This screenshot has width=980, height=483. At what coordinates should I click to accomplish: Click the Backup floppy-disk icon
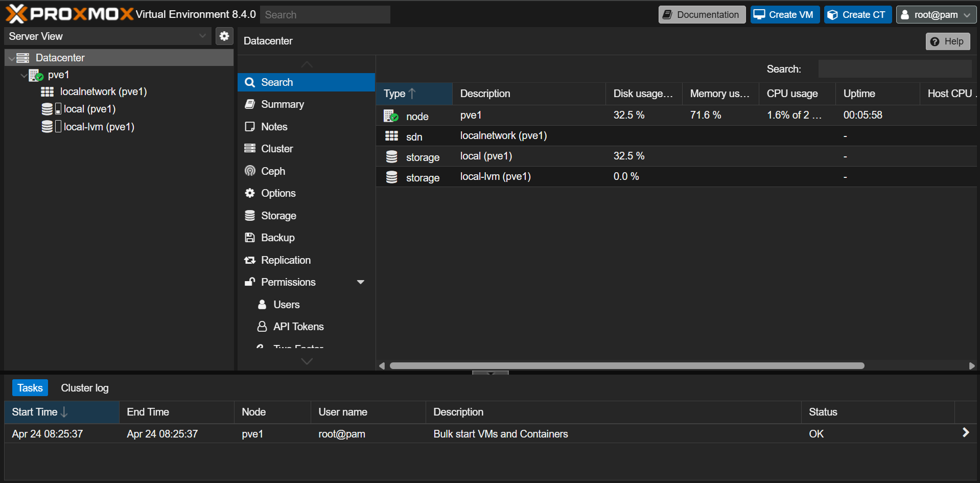coord(250,238)
